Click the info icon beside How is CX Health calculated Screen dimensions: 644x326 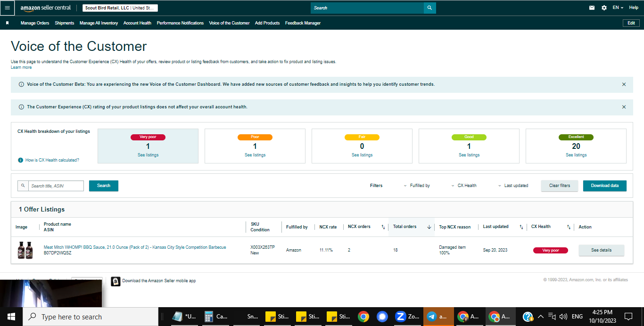[x=20, y=160]
